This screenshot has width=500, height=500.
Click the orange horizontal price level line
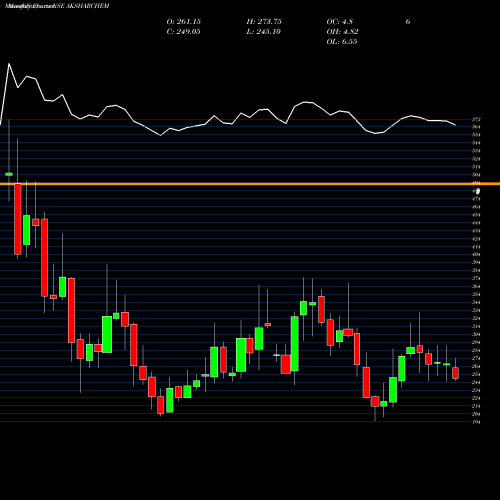(x=250, y=184)
